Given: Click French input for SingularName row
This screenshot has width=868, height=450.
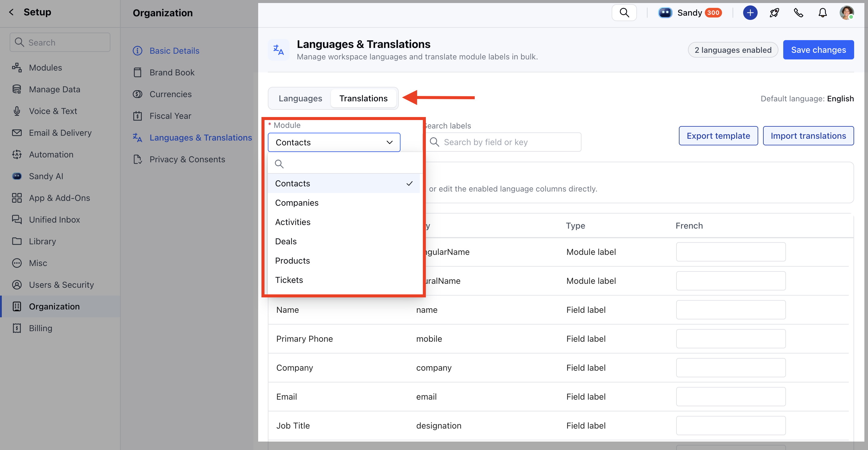Looking at the screenshot, I should click(x=730, y=252).
